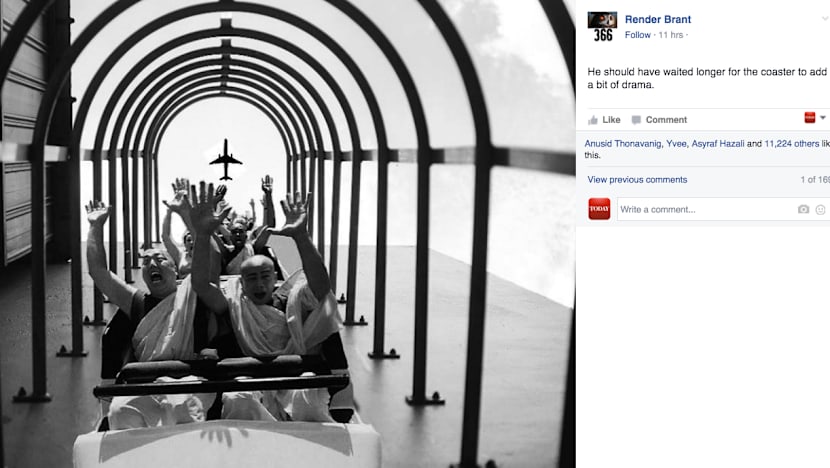Click the thumbs-up Like icon
This screenshot has width=830, height=468.
point(593,120)
